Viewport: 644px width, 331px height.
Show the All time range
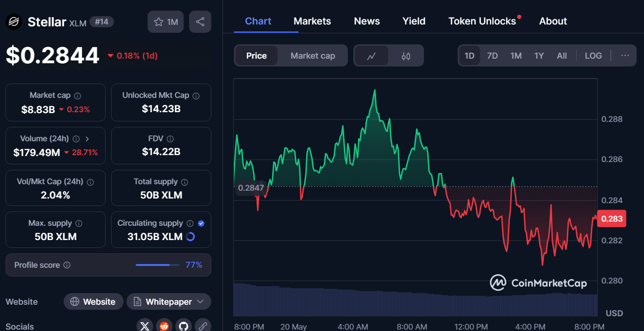562,56
